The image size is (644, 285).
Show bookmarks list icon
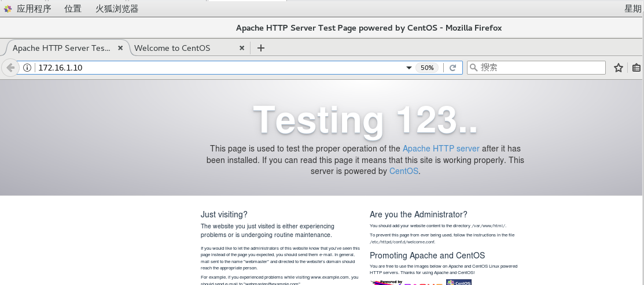[636, 68]
